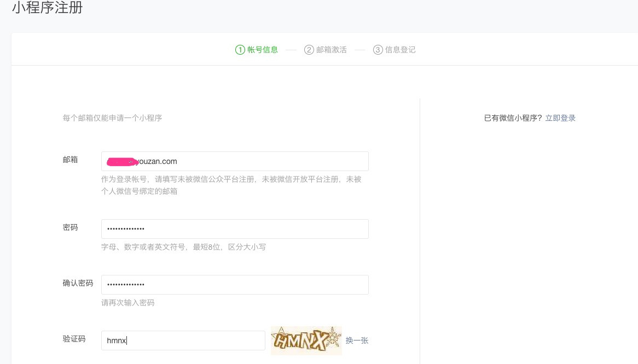Focus the 验证码 input containing hmnx
638x364 pixels.
(x=183, y=340)
